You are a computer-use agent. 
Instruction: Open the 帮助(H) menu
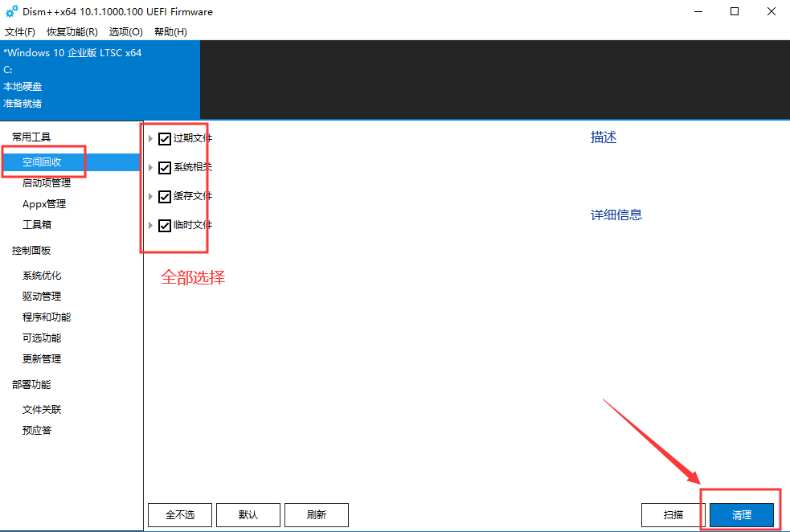click(169, 31)
